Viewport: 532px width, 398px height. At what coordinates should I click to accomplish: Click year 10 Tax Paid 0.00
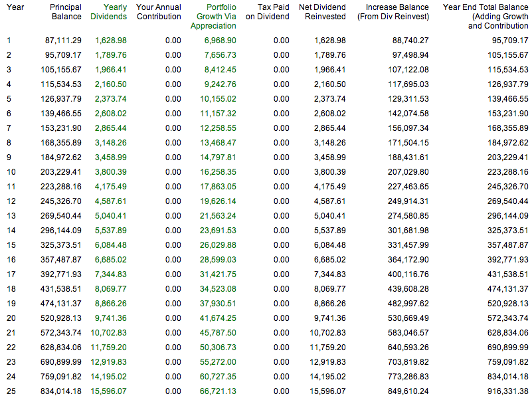tap(281, 171)
